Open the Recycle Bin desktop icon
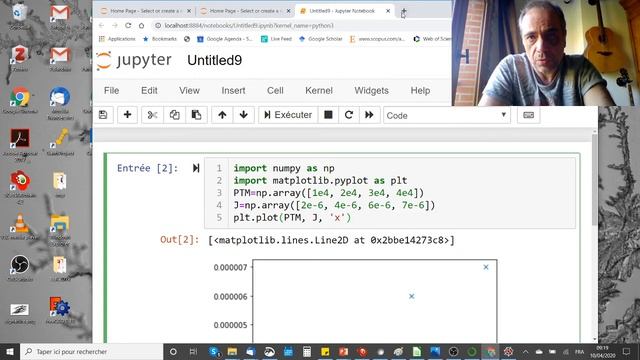 tap(20, 16)
